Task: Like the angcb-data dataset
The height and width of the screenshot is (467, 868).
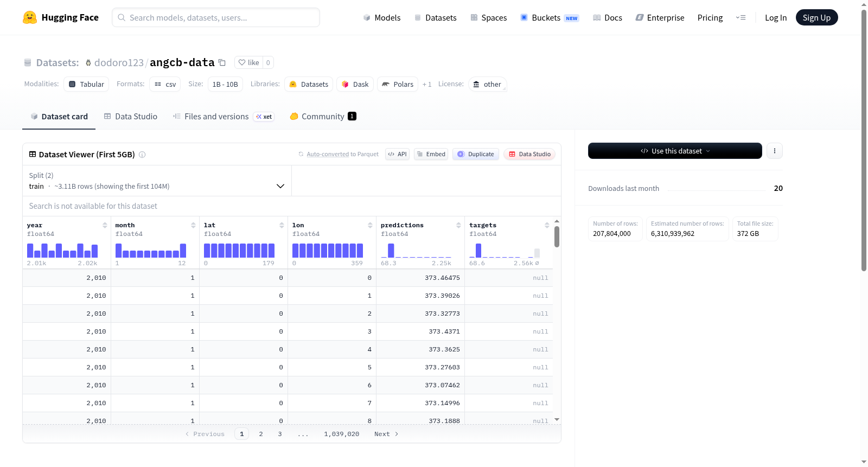Action: coord(249,62)
